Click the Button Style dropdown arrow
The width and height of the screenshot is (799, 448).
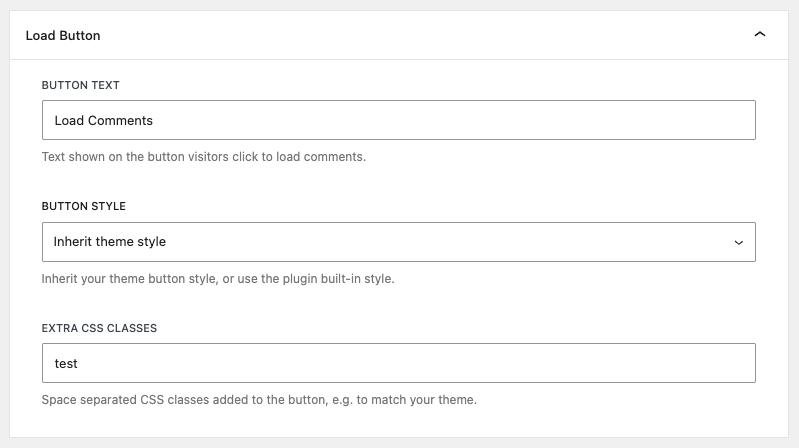[738, 243]
